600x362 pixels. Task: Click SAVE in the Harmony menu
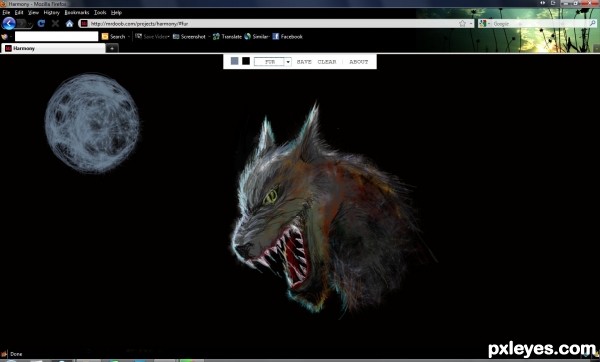304,62
